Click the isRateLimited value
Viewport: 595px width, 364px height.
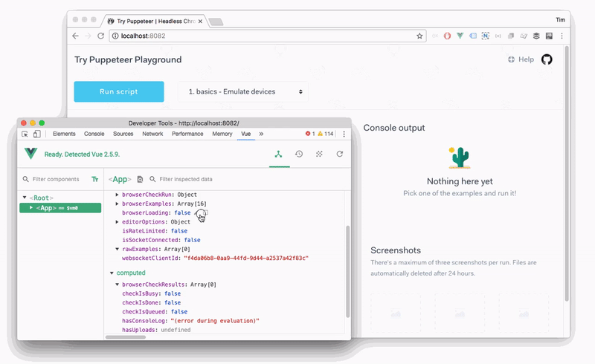tap(179, 231)
